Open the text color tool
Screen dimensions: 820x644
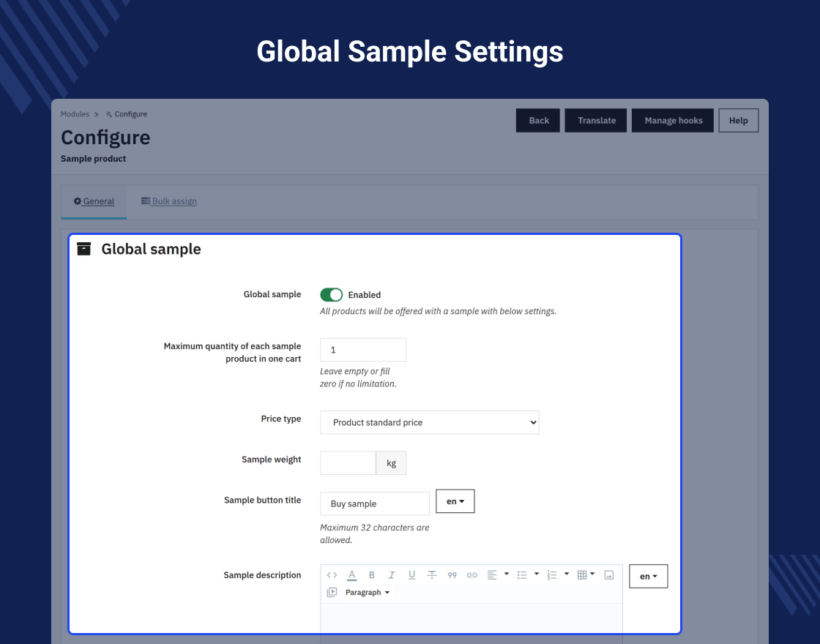coord(352,575)
